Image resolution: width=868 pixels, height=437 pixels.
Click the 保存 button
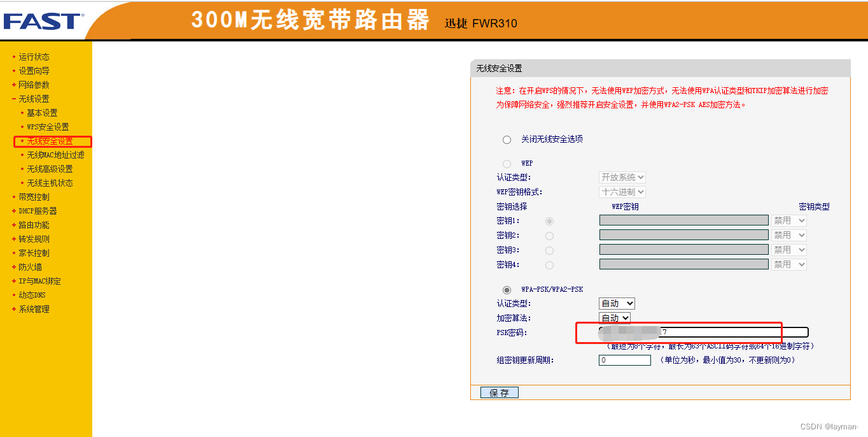tap(500, 393)
